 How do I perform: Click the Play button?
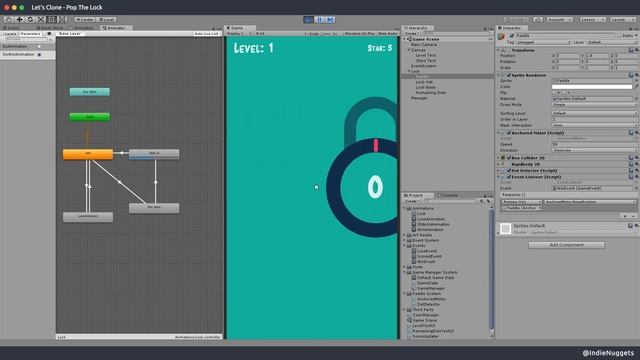tap(309, 19)
